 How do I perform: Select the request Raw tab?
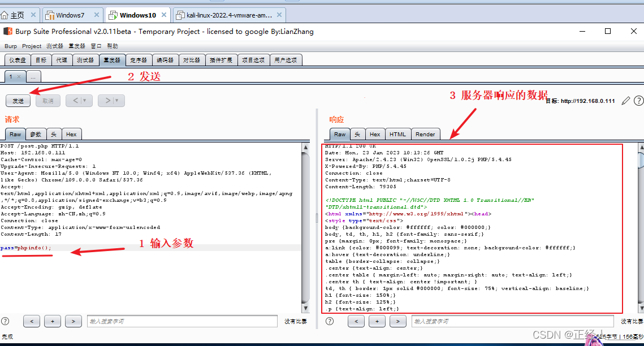[15, 134]
